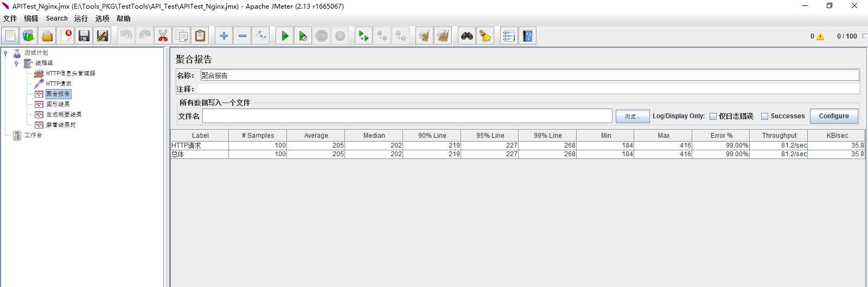Image resolution: width=868 pixels, height=287 pixels.
Task: Select 聚合报告 tree node
Action: coord(58,94)
